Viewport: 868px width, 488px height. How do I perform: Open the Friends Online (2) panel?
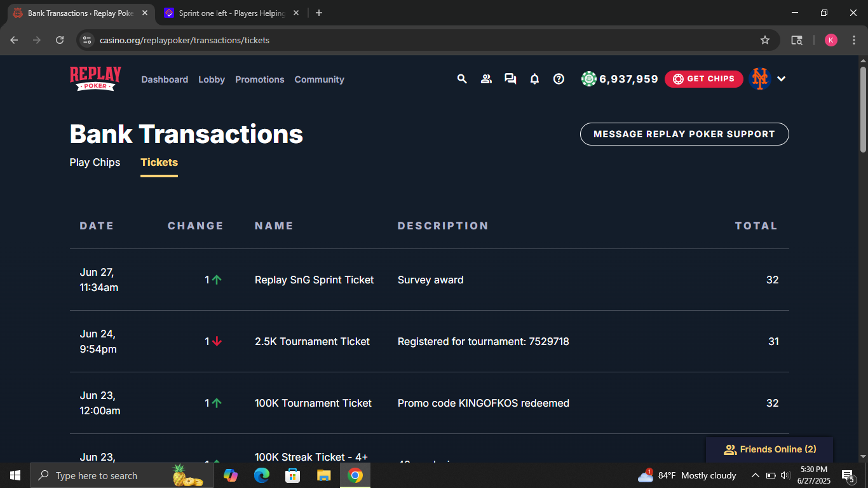pos(770,449)
